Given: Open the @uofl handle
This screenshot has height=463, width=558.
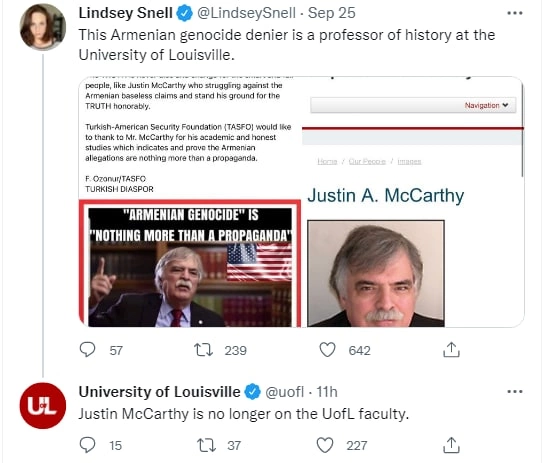Looking at the screenshot, I should pyautogui.click(x=285, y=392).
